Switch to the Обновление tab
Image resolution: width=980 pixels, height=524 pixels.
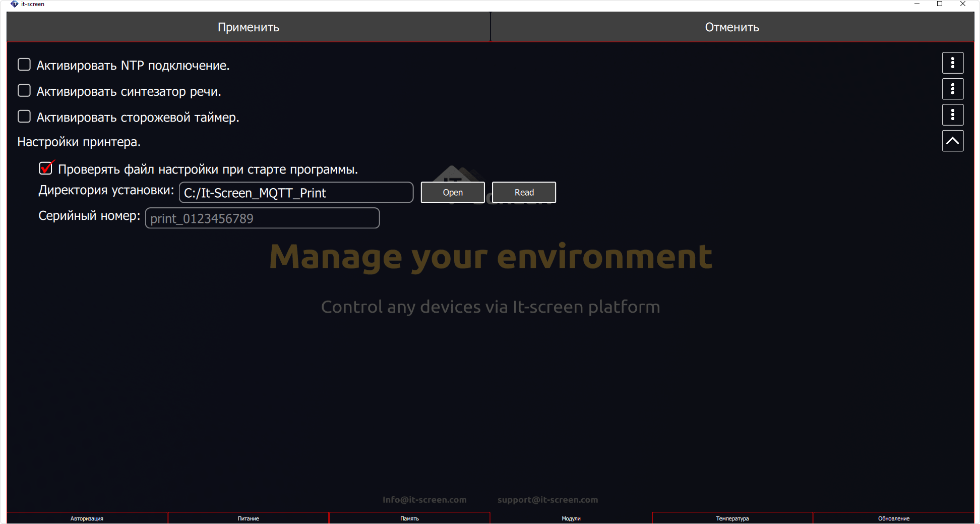click(x=893, y=518)
